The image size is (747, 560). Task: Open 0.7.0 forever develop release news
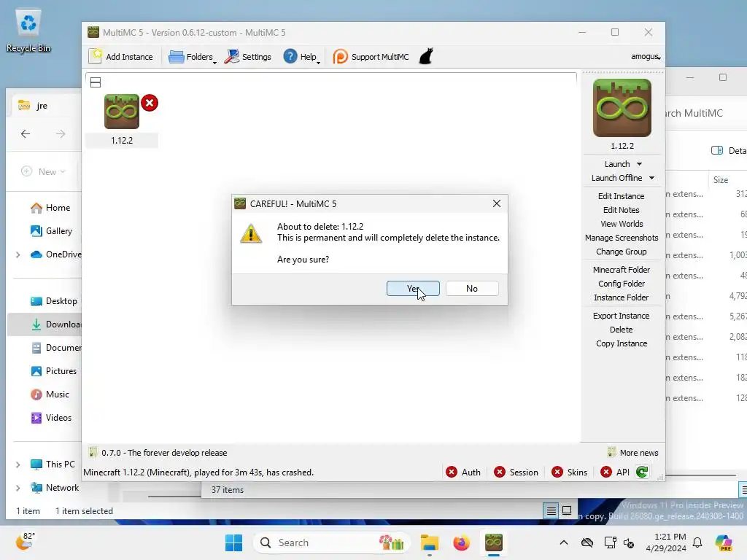click(x=158, y=452)
